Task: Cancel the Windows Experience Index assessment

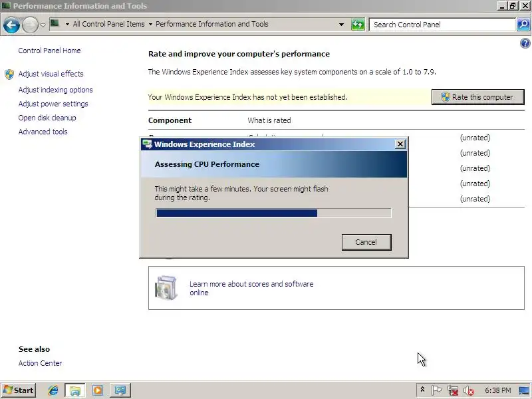Action: (x=366, y=242)
